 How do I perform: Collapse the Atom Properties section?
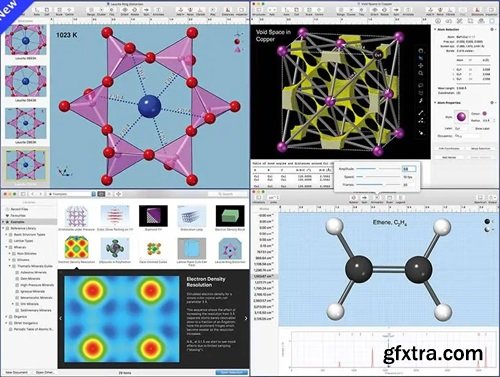(435, 103)
